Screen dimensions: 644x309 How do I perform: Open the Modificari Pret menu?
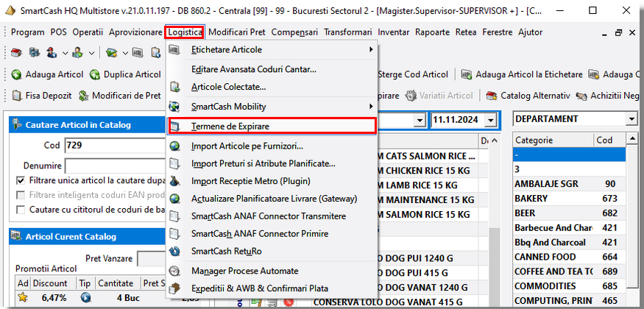237,32
